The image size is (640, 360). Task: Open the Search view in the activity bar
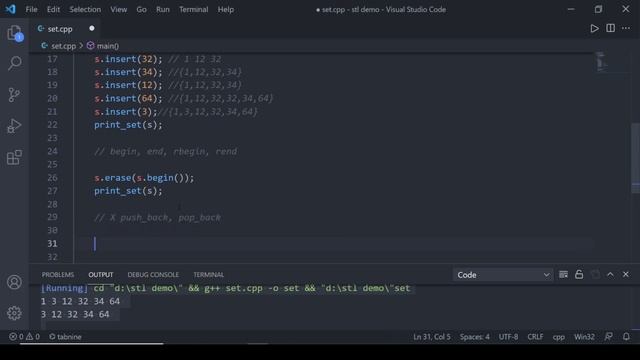click(14, 63)
